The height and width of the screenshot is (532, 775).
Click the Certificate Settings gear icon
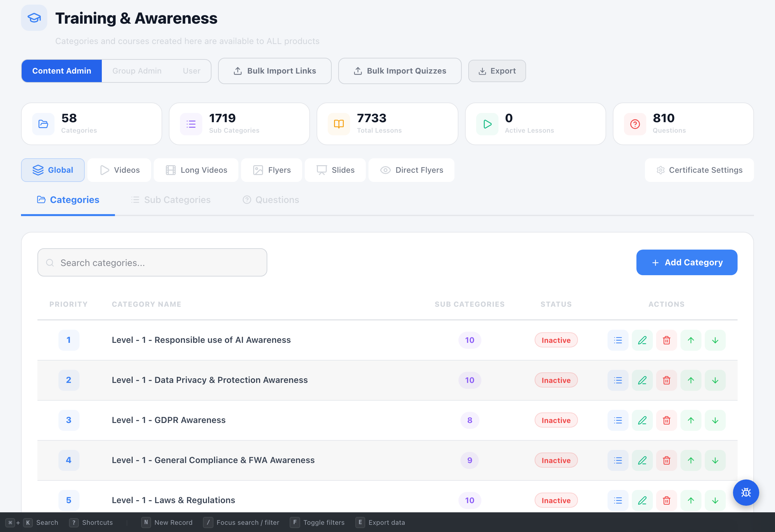661,170
